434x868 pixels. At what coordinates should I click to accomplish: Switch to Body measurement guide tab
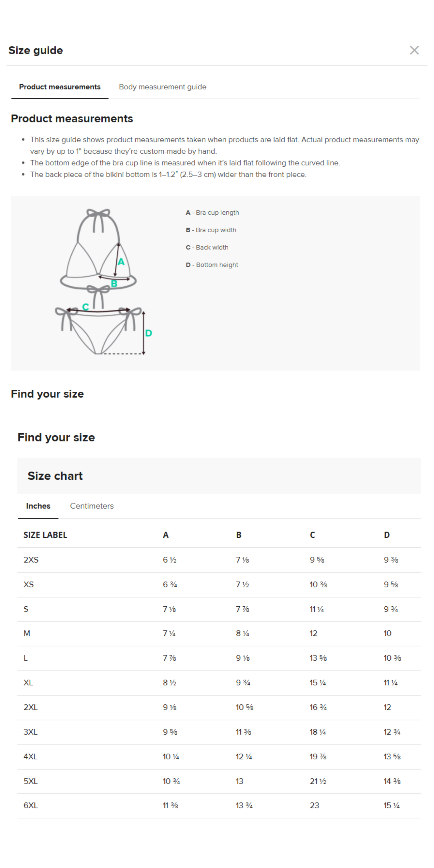(162, 87)
